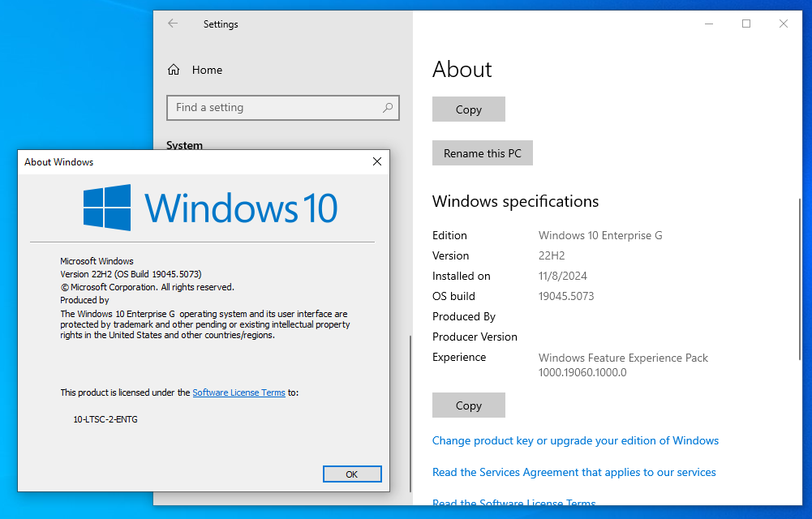Image resolution: width=812 pixels, height=519 pixels.
Task: Click the 10-LTSC-2-ENTG licensee text
Action: coord(105,419)
